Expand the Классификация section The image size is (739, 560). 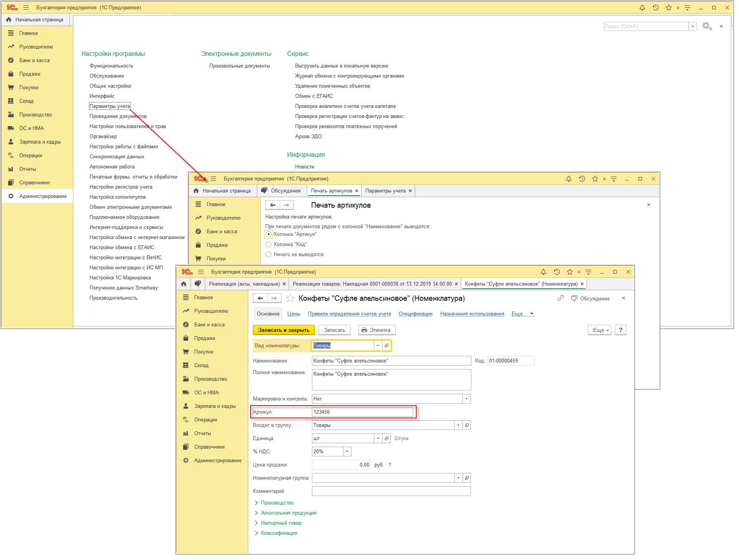(x=275, y=533)
